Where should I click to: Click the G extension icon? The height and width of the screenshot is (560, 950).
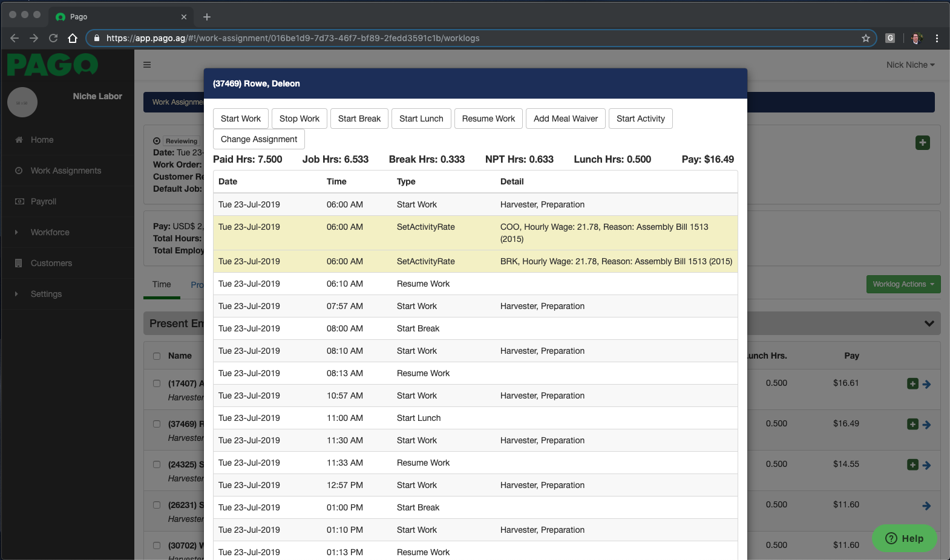(890, 38)
